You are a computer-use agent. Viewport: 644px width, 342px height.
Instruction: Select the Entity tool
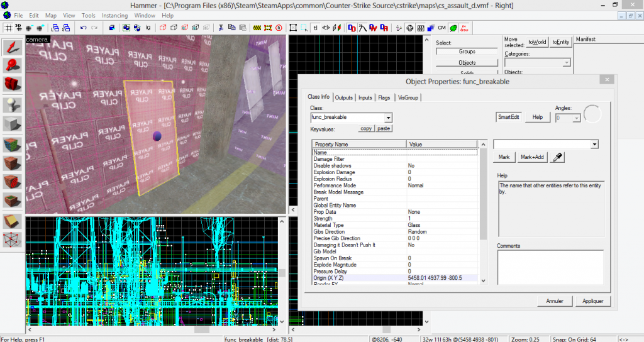pos(13,105)
